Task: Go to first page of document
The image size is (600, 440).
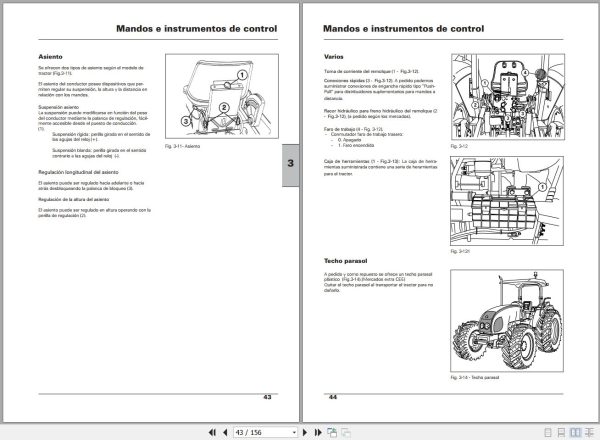Action: (212, 432)
